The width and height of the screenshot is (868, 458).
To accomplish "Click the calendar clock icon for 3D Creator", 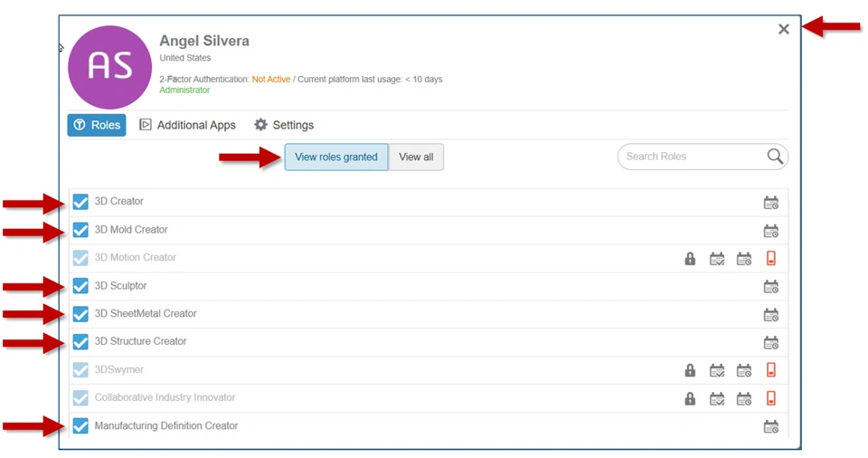I will tap(770, 203).
